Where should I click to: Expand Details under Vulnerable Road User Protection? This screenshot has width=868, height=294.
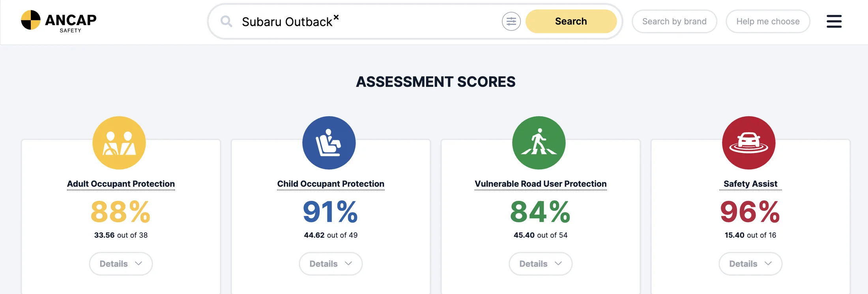pyautogui.click(x=541, y=264)
